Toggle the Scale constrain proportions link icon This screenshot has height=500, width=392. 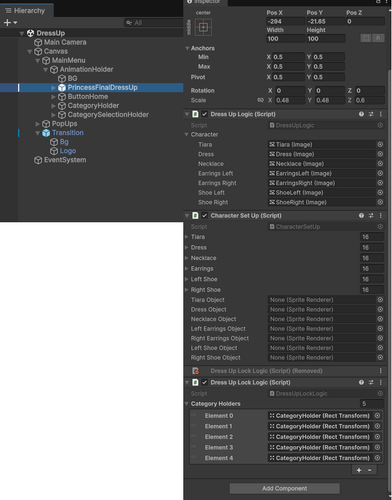tap(260, 100)
